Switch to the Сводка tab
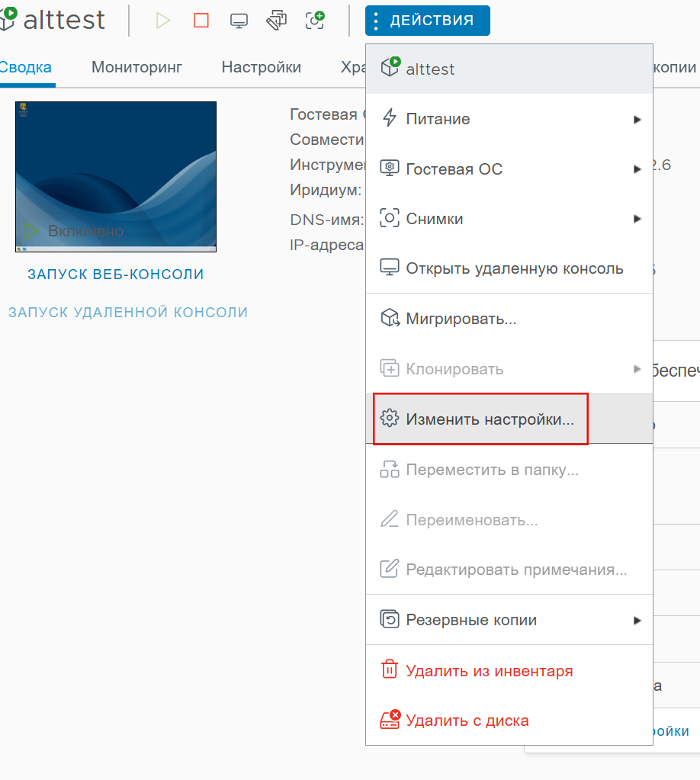 (25, 67)
